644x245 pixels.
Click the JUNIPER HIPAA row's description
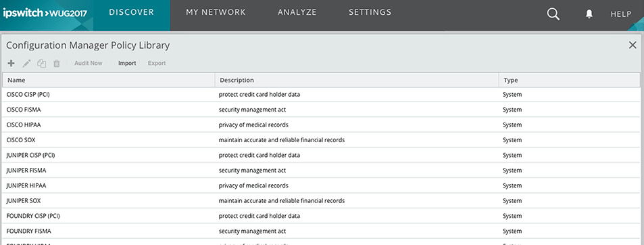point(253,186)
